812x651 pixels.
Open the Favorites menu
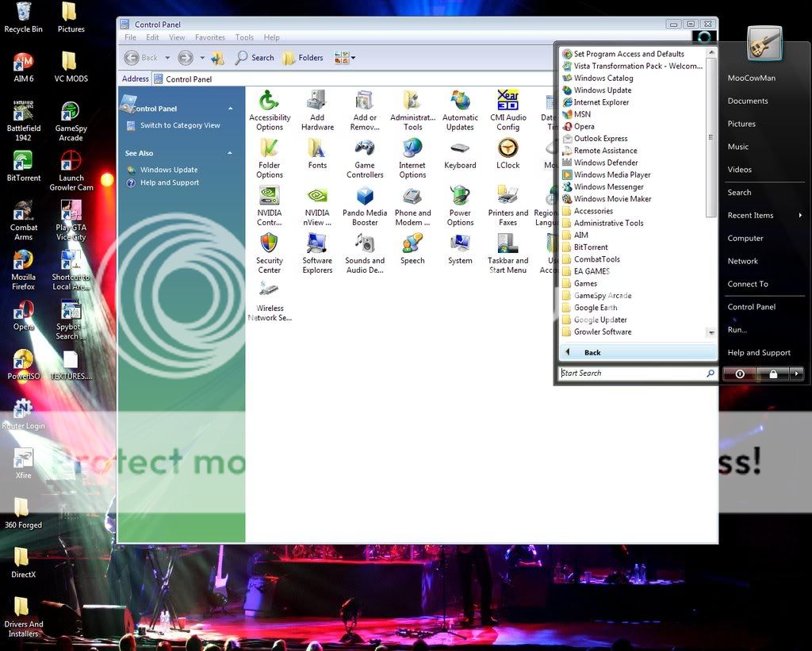pyautogui.click(x=210, y=37)
